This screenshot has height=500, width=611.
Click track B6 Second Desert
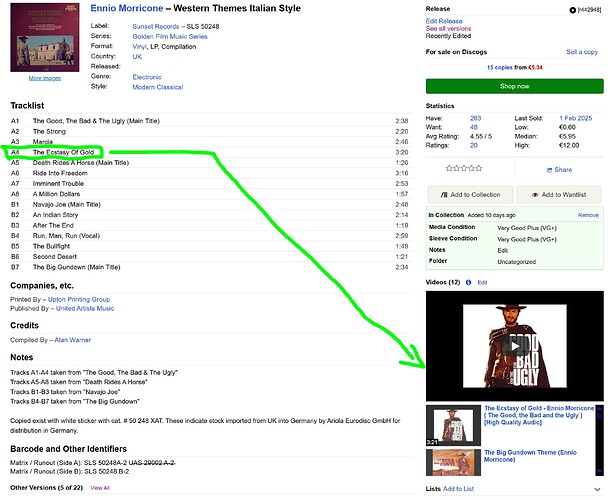[x=55, y=257]
